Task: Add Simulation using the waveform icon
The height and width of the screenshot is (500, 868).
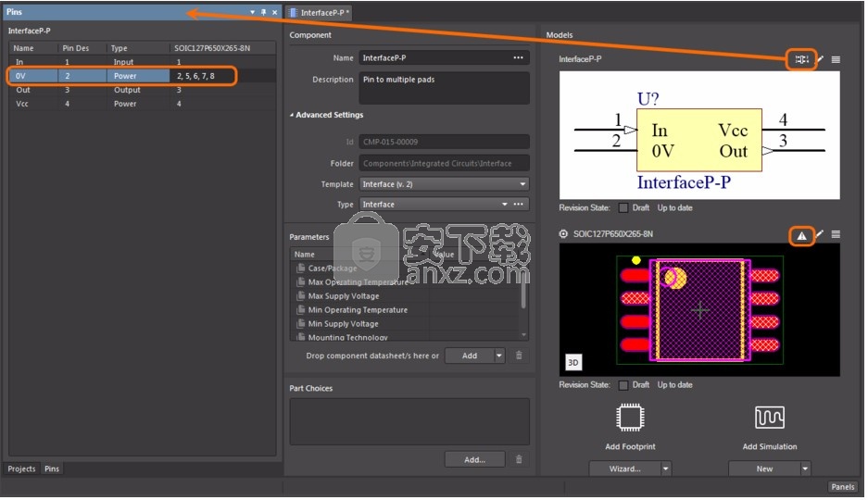Action: pyautogui.click(x=770, y=417)
